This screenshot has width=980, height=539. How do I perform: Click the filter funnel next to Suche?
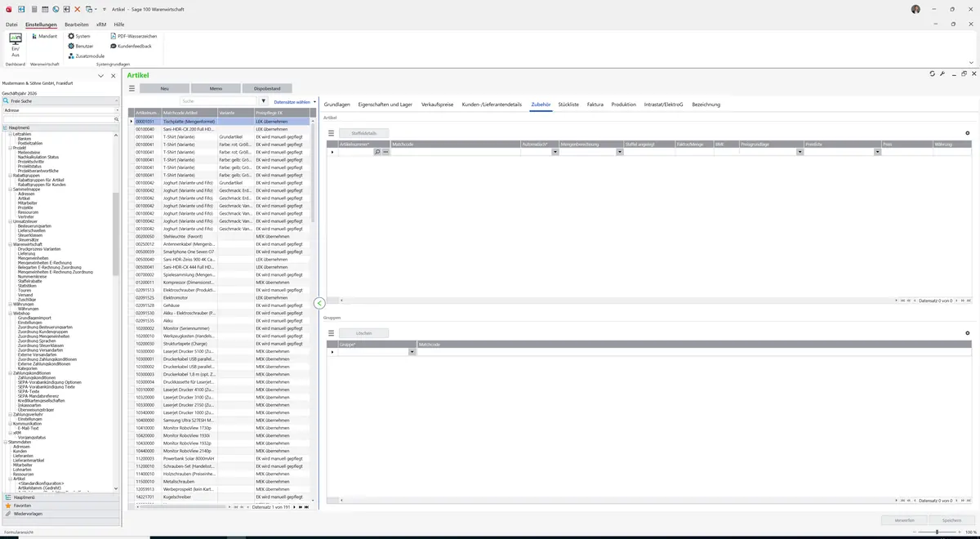pyautogui.click(x=263, y=101)
